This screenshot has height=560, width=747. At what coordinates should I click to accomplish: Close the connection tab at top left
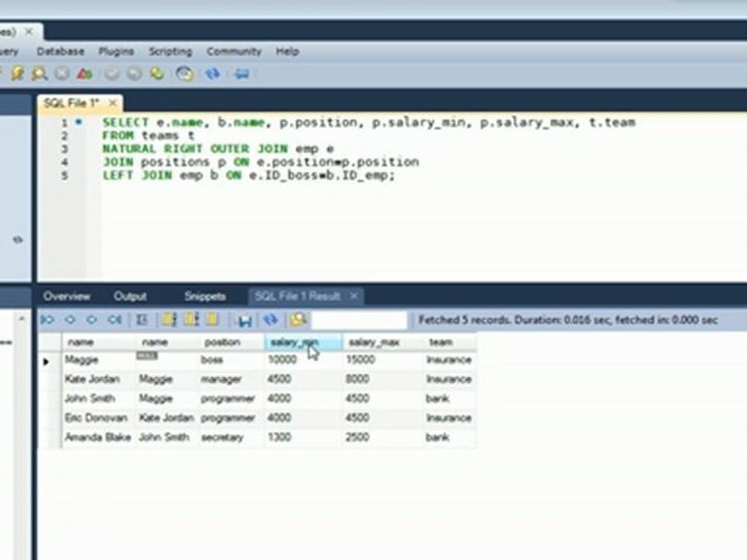point(29,32)
